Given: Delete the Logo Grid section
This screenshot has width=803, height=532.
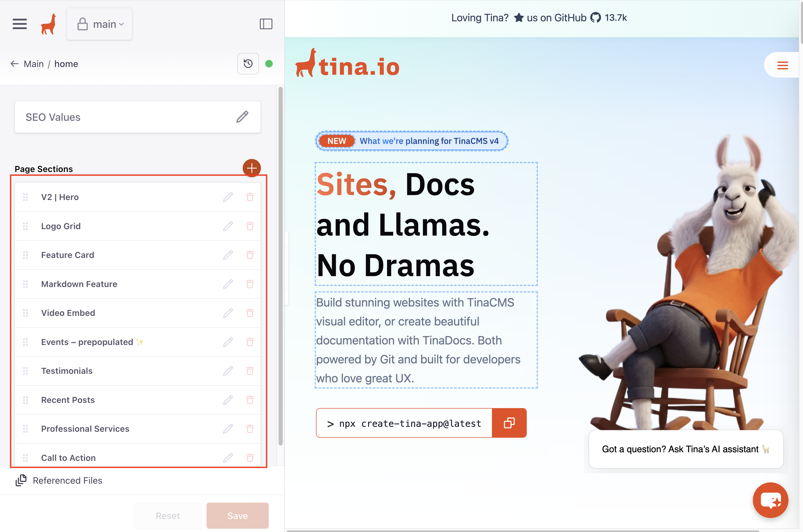Looking at the screenshot, I should (250, 226).
